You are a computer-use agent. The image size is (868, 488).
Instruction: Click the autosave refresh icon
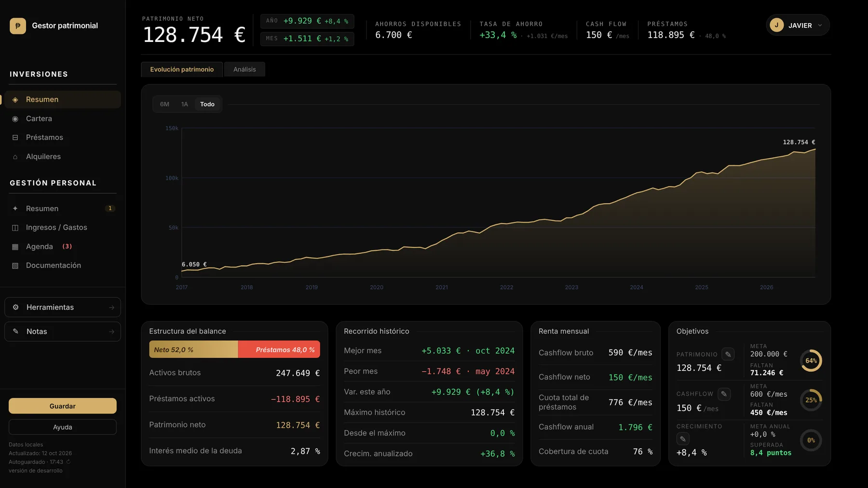tap(68, 462)
